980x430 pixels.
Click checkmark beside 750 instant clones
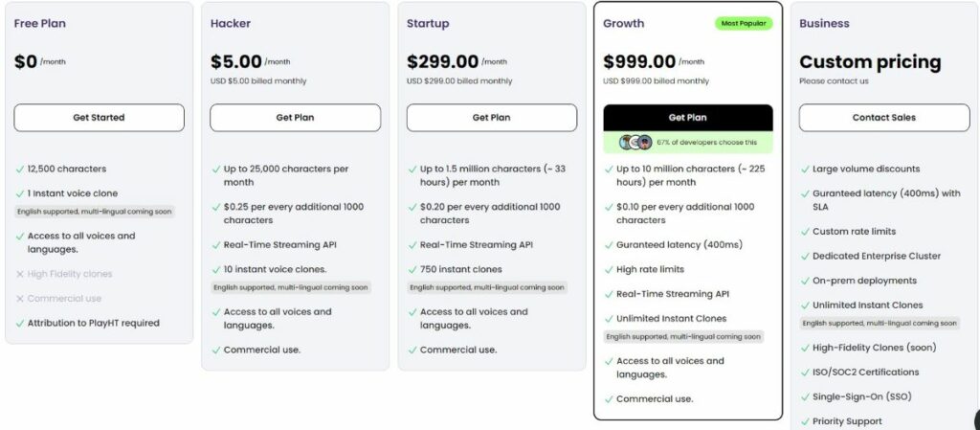412,270
